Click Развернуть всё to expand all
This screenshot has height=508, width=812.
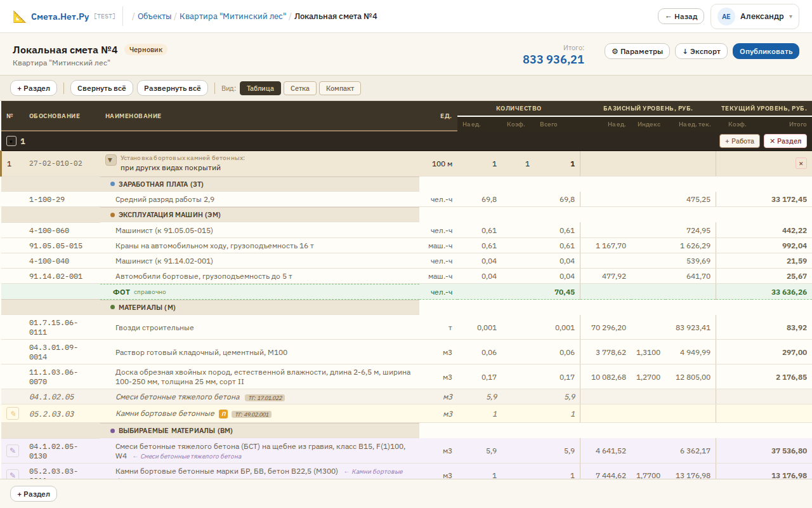[172, 88]
